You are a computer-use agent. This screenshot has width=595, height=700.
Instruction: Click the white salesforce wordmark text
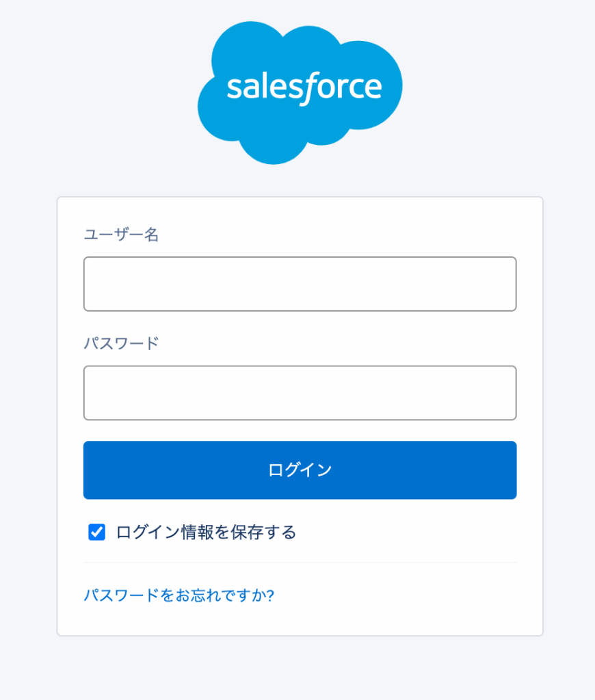pos(304,87)
